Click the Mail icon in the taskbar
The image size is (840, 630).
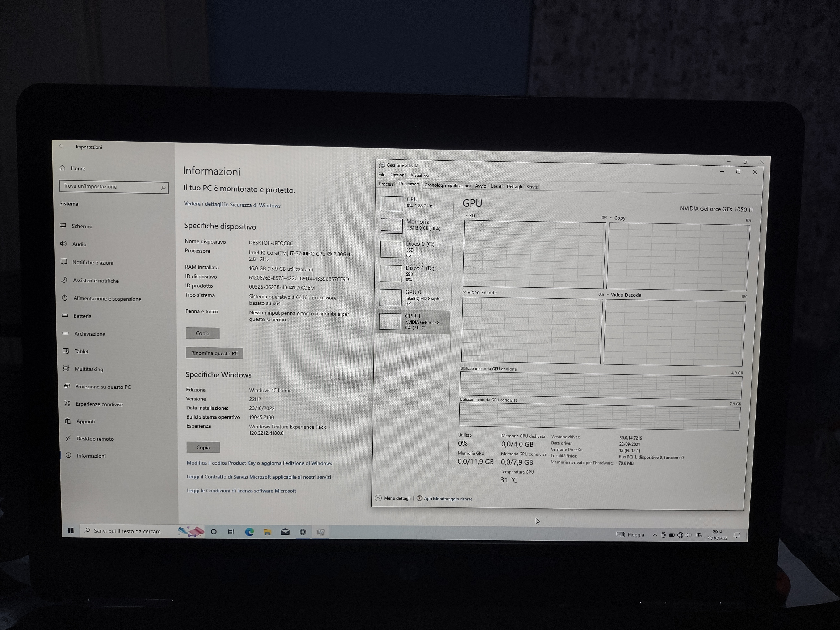coord(285,532)
